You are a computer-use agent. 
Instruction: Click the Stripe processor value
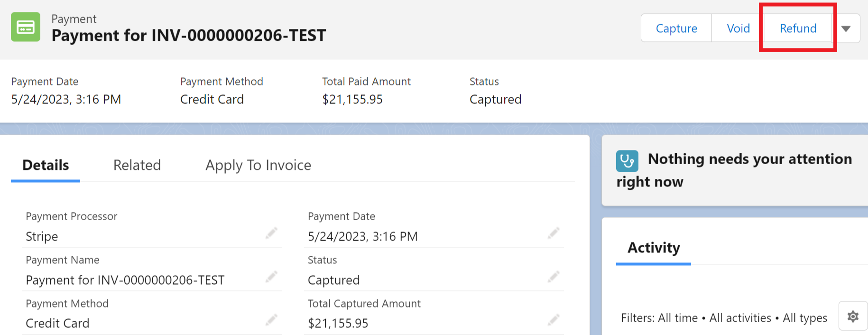pos(42,236)
